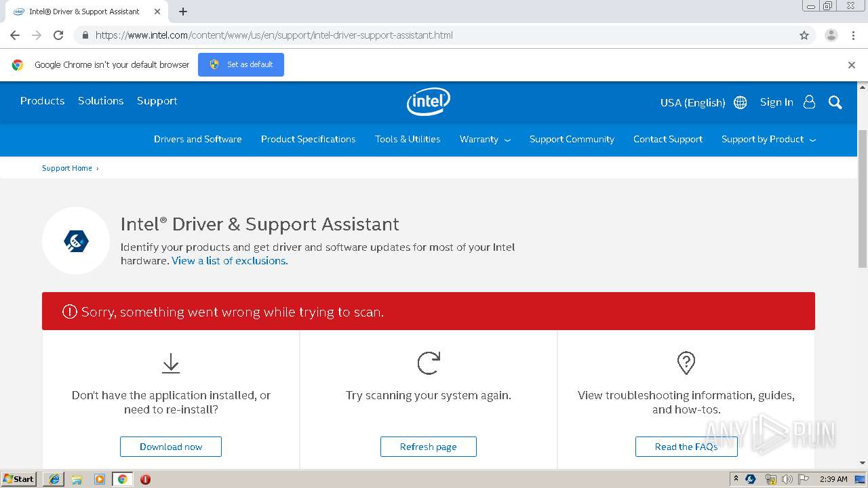Dismiss the default browser notification bar
This screenshot has height=488, width=868.
[852, 65]
